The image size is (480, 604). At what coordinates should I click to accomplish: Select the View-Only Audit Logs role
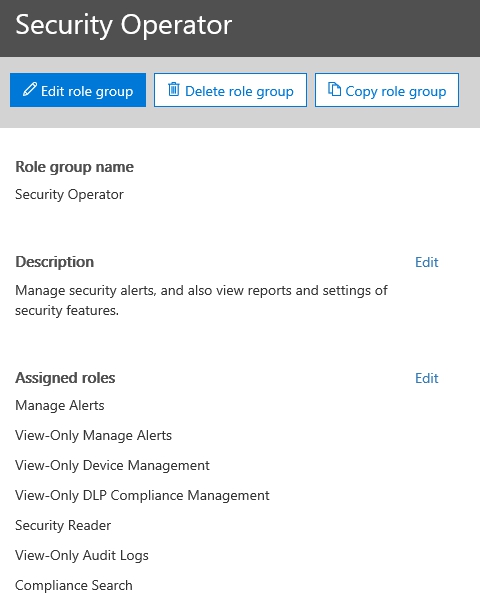click(x=82, y=555)
